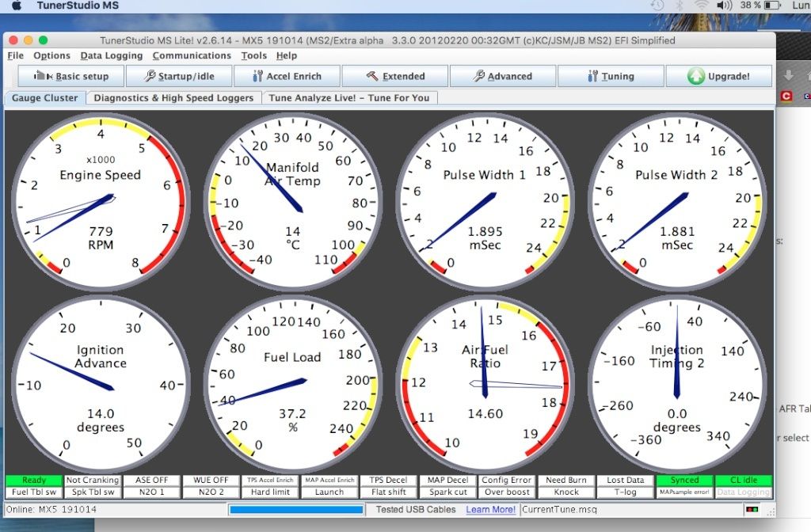Viewport: 811px width, 532px height.
Task: Open the Startup/idle toolbar menu
Action: coord(179,76)
